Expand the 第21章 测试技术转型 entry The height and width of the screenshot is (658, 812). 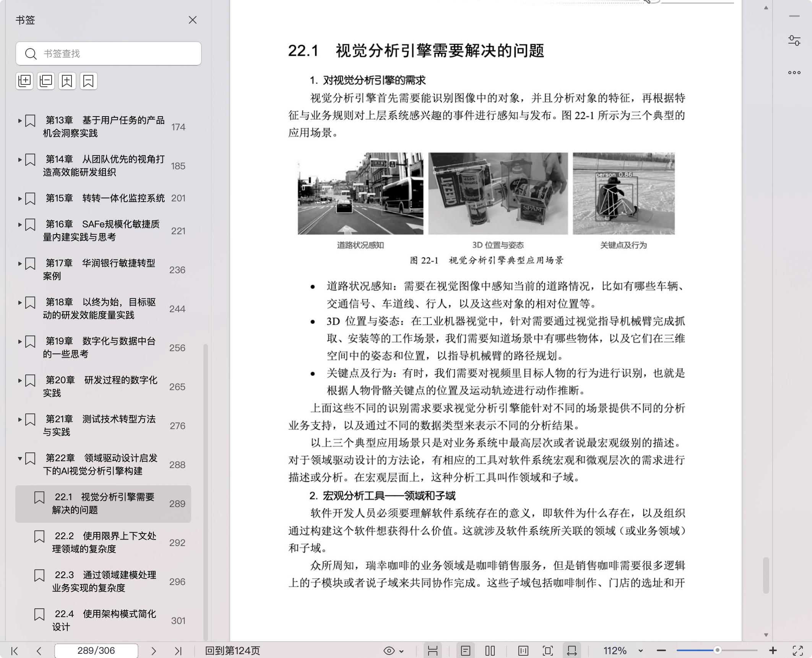pos(20,420)
